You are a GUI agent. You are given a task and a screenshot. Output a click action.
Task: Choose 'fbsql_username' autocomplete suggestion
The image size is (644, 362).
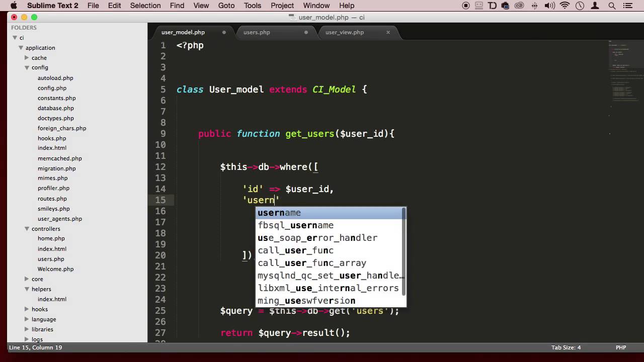[330, 225]
